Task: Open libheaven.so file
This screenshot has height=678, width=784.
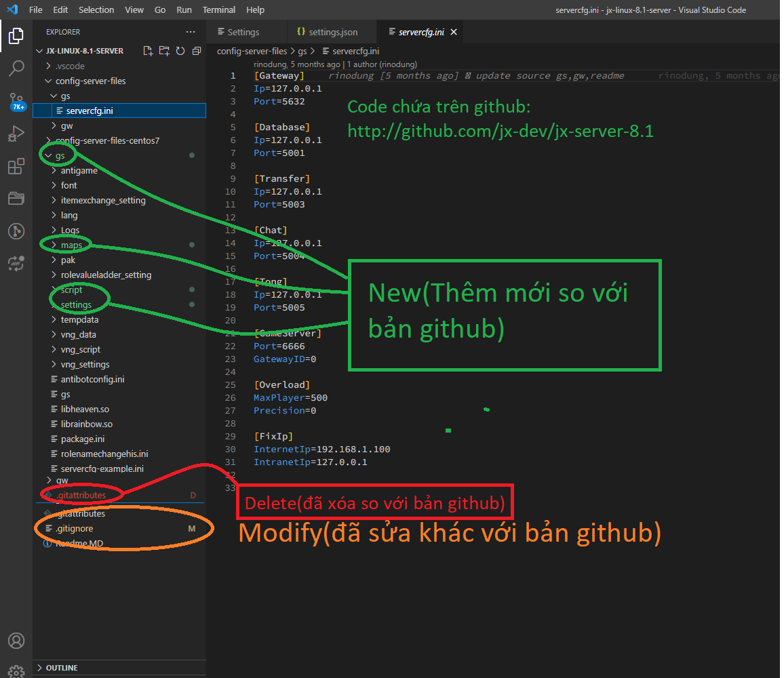Action: pyautogui.click(x=119, y=409)
